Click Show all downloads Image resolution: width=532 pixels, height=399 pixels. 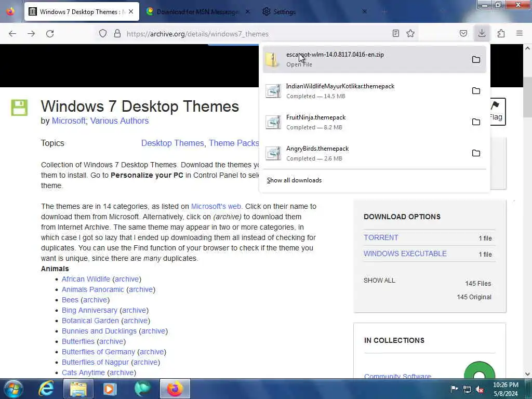point(294,180)
